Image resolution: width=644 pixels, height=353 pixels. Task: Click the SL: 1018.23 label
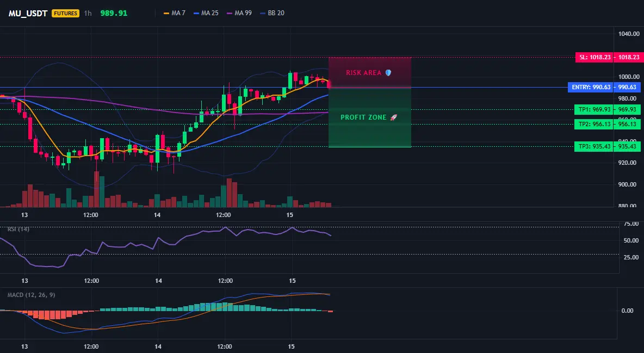point(594,57)
